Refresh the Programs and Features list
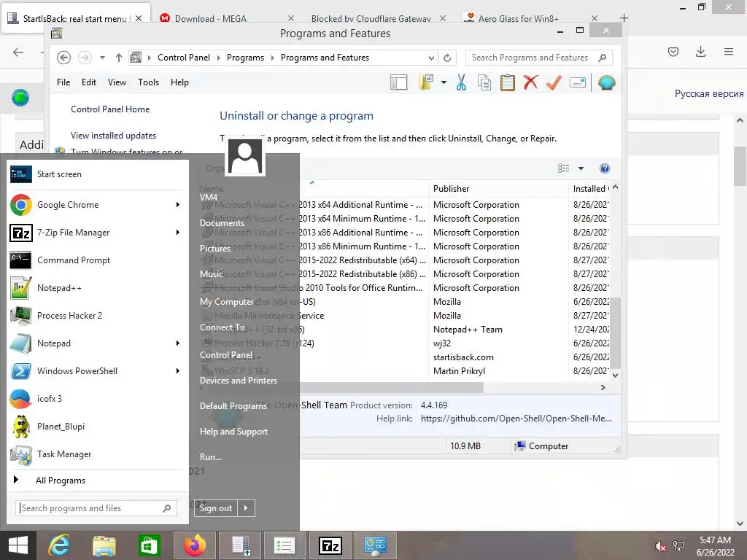 click(447, 58)
